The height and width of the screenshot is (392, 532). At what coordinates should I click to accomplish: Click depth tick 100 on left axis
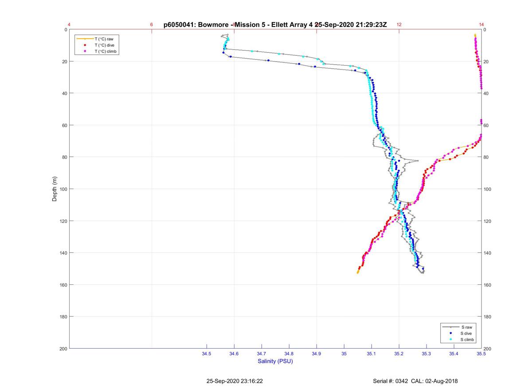(63, 189)
